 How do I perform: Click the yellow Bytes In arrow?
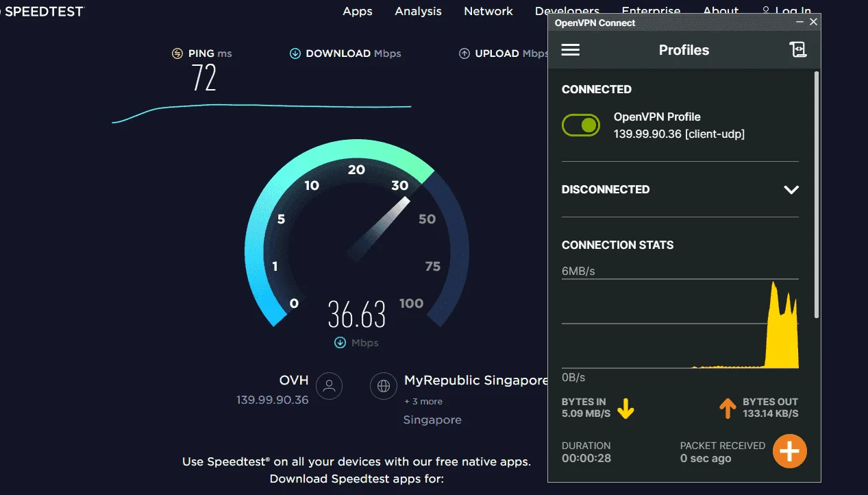tap(625, 409)
